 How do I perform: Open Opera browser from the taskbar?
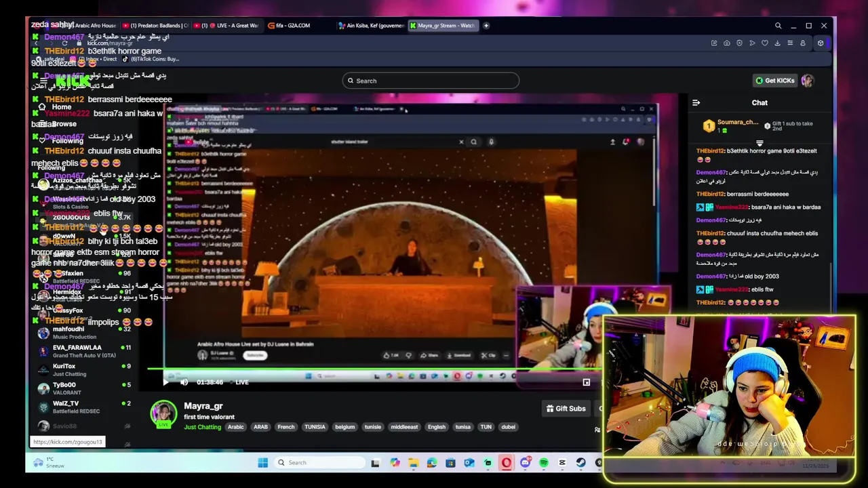507,463
